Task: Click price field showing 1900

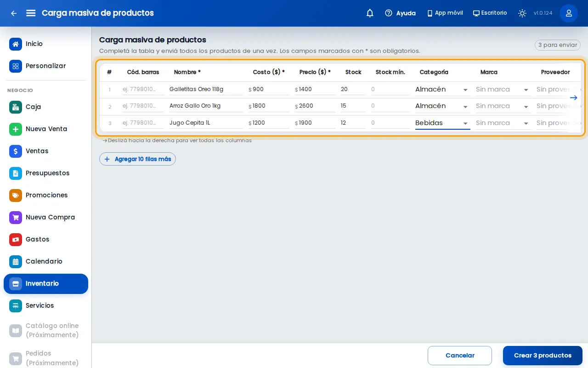Action: pos(315,123)
